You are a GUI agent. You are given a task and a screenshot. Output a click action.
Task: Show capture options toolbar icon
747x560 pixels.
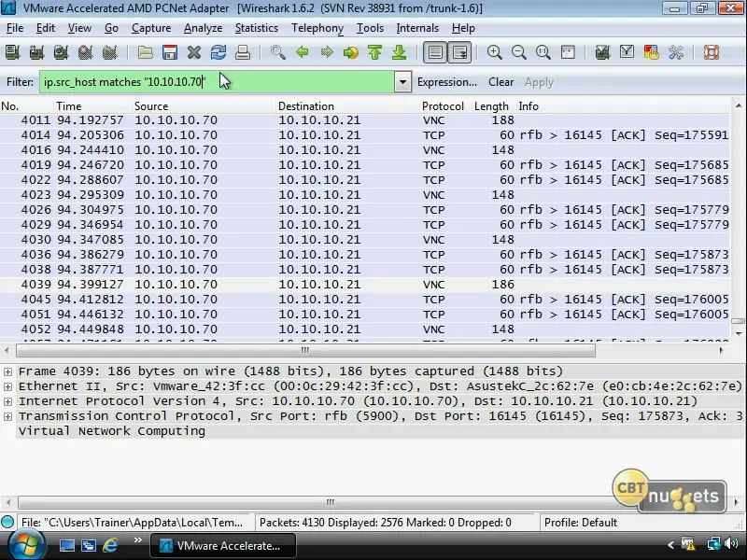click(36, 52)
